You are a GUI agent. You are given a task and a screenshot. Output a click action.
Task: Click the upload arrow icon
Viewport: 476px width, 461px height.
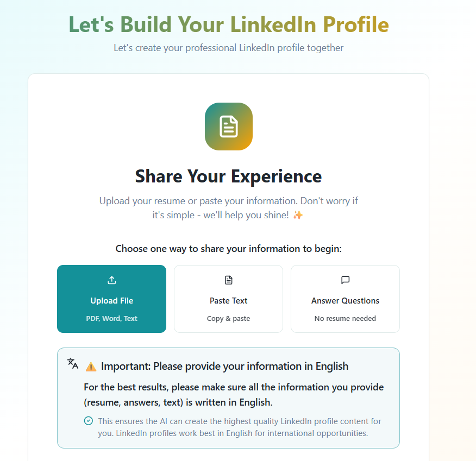coord(111,280)
